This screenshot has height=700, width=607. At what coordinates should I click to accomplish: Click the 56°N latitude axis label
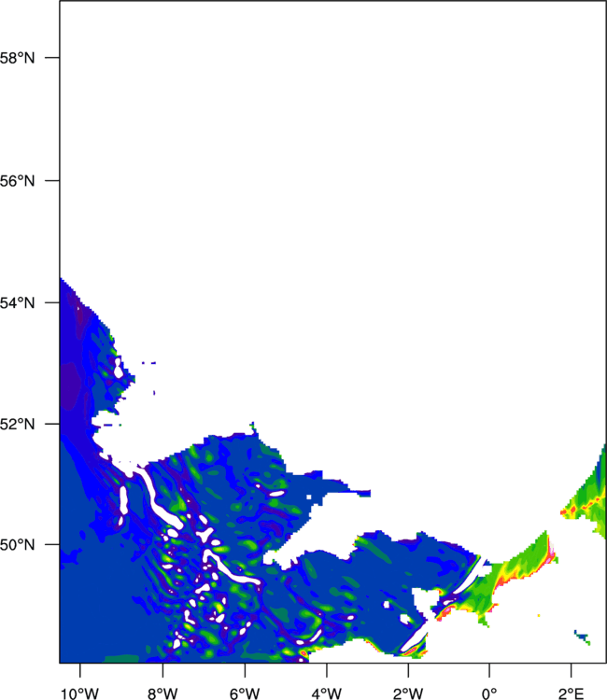click(17, 181)
